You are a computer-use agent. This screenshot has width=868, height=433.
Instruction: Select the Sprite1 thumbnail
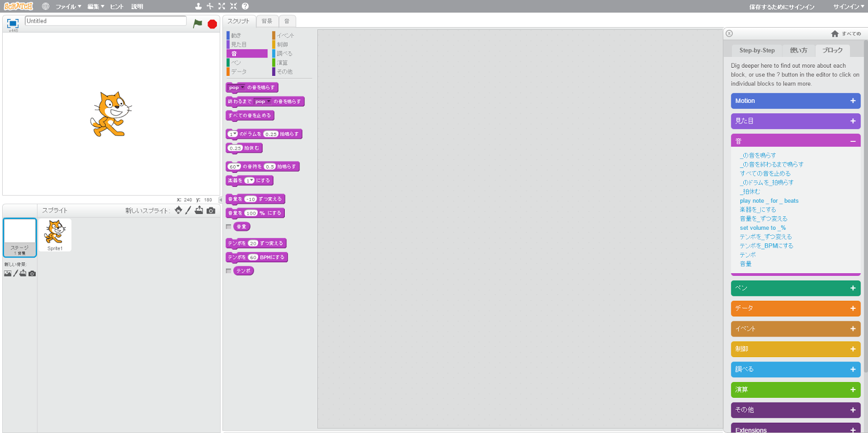click(x=55, y=235)
